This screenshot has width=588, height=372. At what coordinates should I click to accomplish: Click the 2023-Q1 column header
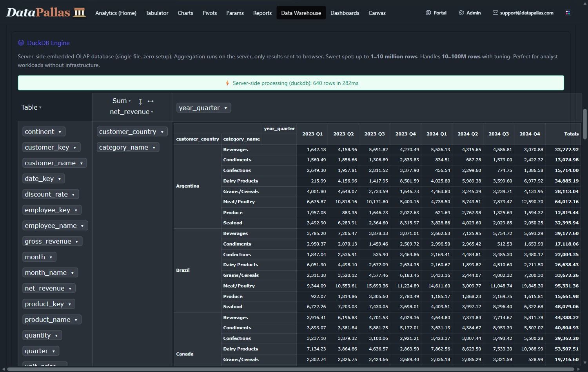312,134
